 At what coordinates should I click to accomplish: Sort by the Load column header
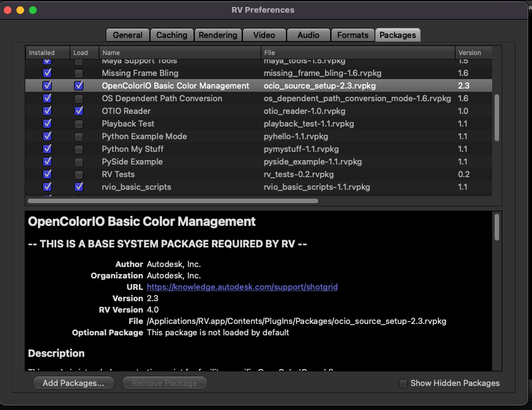[x=84, y=53]
